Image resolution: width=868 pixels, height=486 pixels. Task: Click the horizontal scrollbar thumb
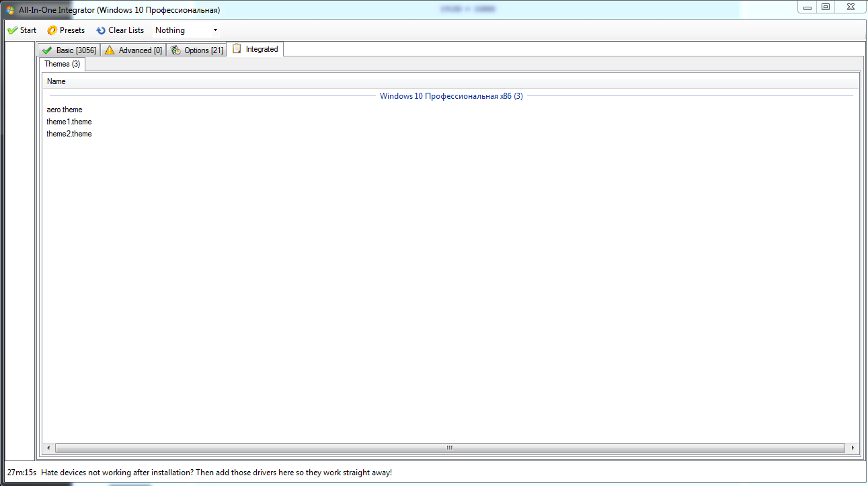[449, 448]
